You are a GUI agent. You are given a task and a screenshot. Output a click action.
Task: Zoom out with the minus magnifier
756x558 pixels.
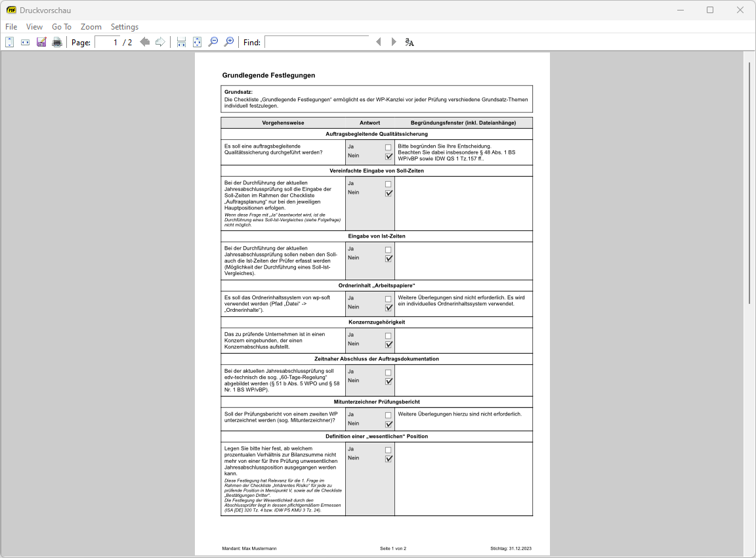pos(213,42)
